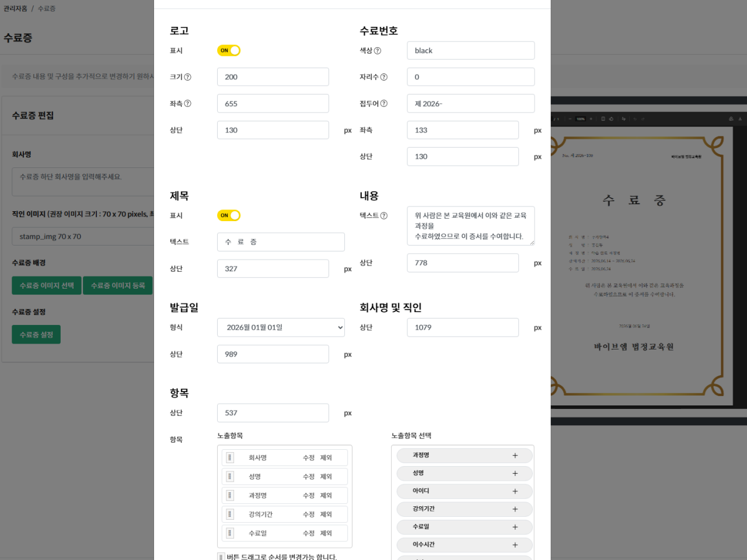
Task: Click the stamp_img 70 x 70 field
Action: [x=83, y=236]
